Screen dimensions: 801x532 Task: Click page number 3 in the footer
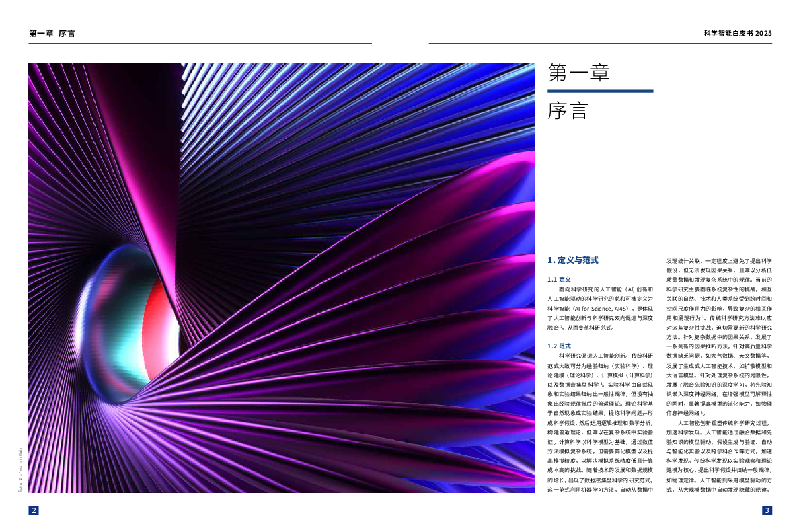click(x=767, y=510)
